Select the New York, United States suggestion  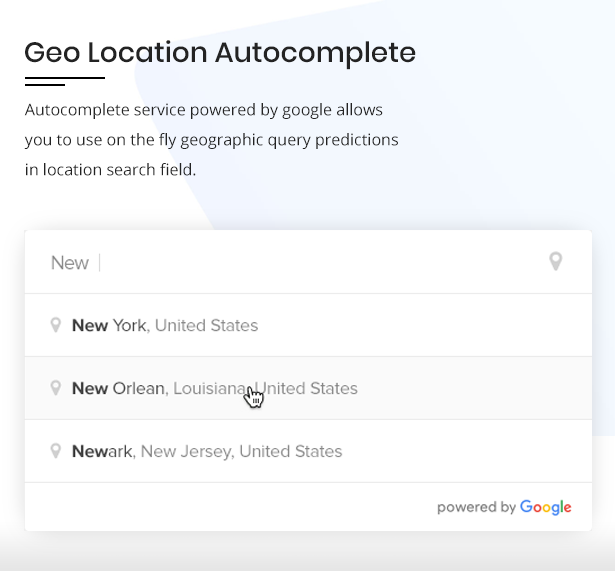coord(165,325)
